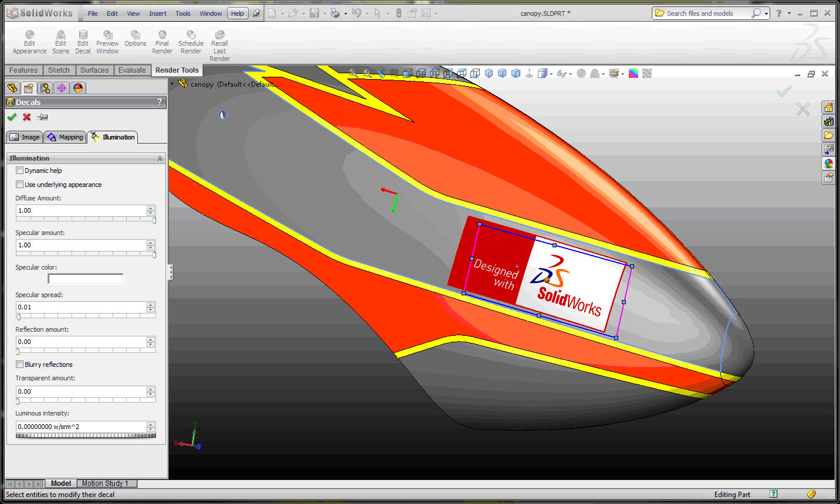Open render Options
The image size is (840, 504).
pos(136,39)
